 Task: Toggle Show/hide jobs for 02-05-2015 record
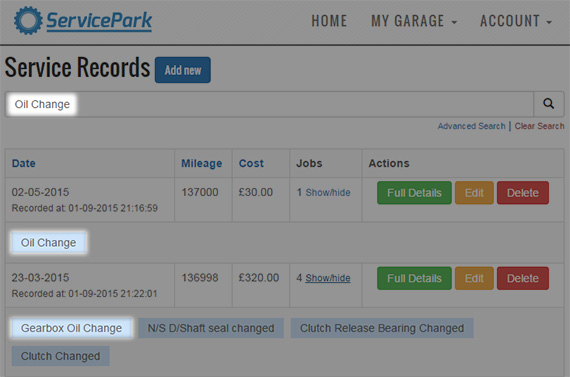(328, 192)
